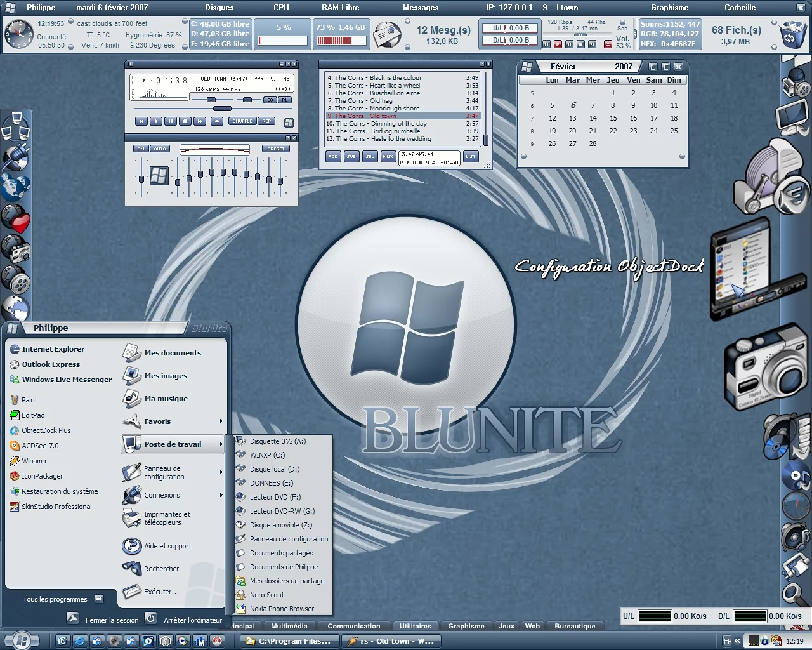812x650 pixels.
Task: Click the Winamp seek position slider
Action: click(221, 109)
